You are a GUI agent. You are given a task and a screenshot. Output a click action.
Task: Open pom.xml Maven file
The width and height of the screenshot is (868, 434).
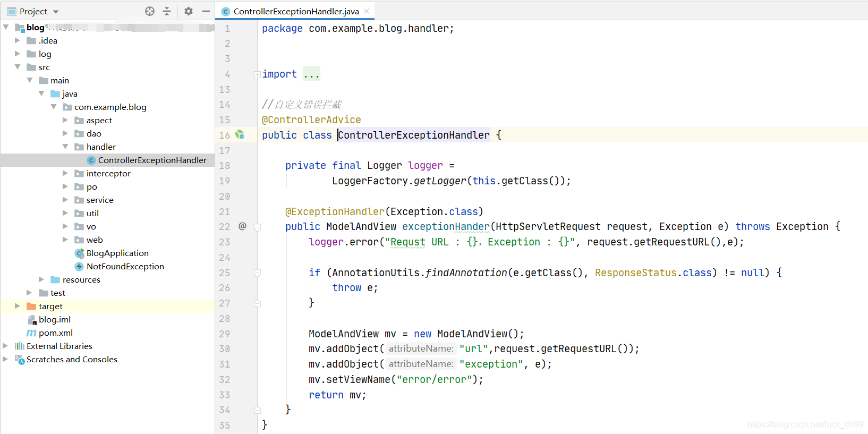coord(55,333)
